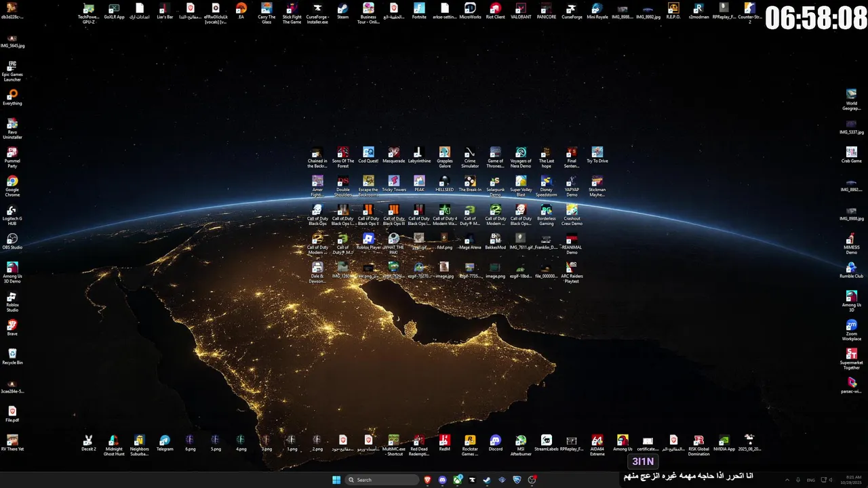Viewport: 868px width, 488px height.
Task: Open the Logitech G HUB icon
Action: [x=12, y=215]
